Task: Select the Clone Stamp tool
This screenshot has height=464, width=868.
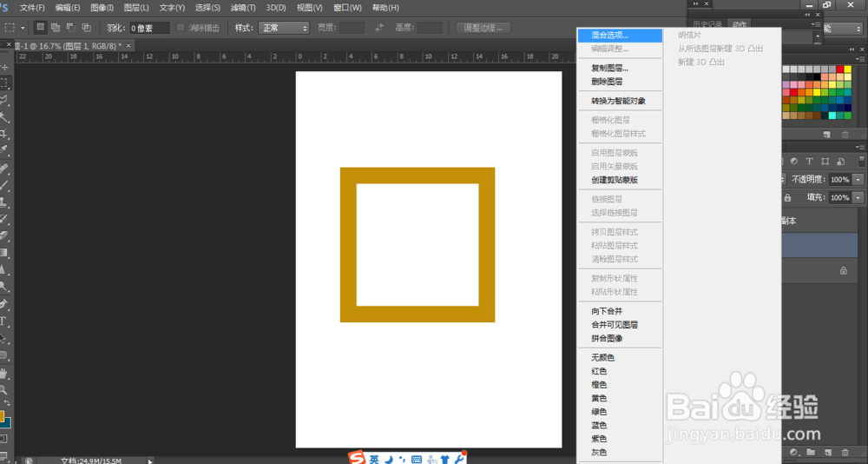Action: pyautogui.click(x=4, y=202)
